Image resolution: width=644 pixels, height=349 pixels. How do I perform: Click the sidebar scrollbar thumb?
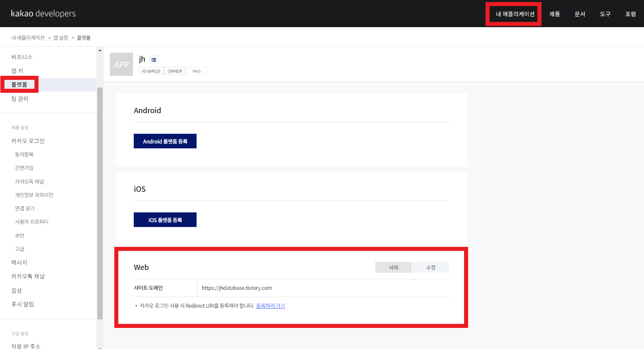pos(100,203)
